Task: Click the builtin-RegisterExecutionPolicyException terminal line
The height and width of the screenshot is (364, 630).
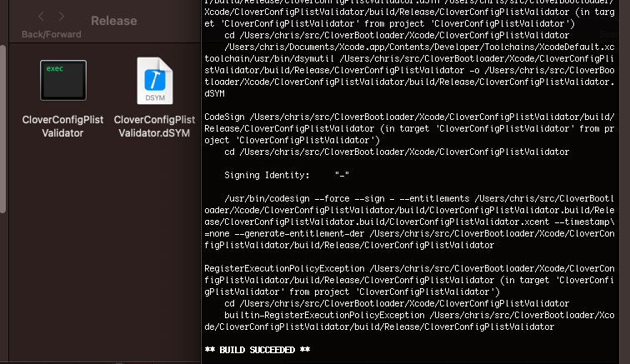Action: coord(419,315)
